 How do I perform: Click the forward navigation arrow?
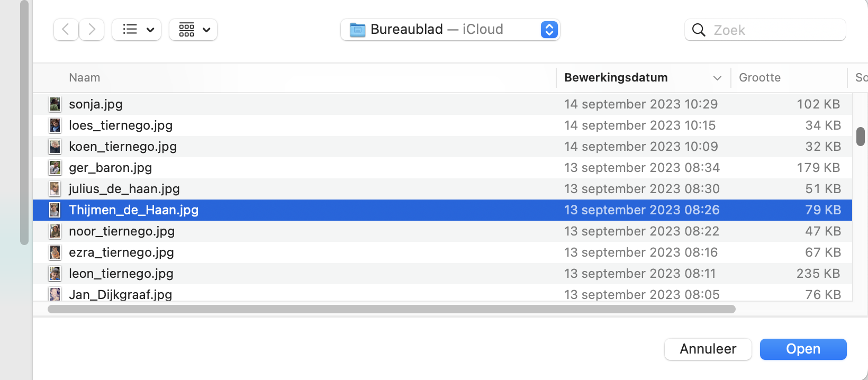(x=92, y=30)
